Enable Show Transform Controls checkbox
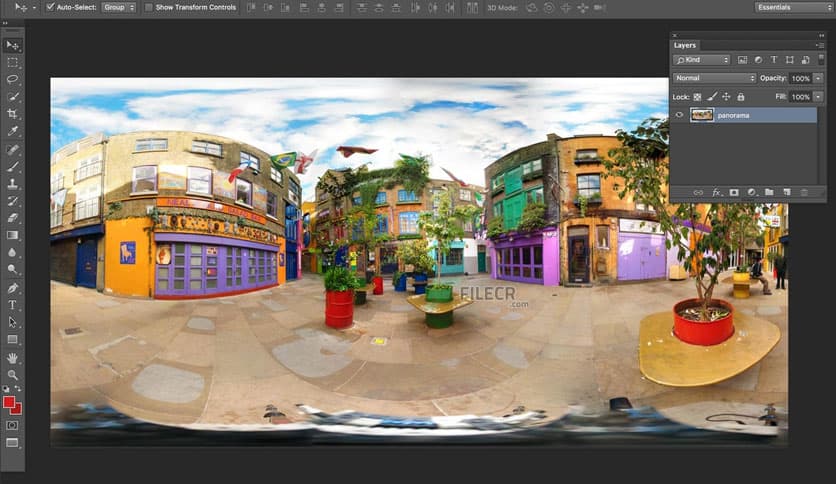836x484 pixels. 149,7
